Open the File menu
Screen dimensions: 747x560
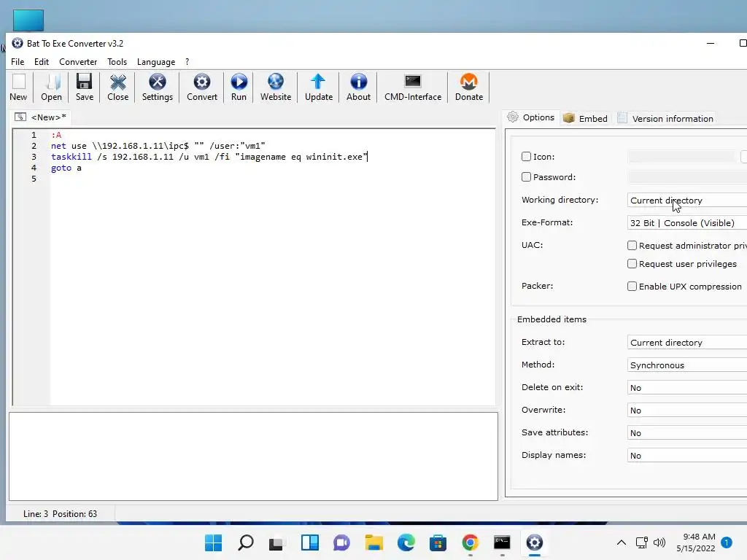18,62
